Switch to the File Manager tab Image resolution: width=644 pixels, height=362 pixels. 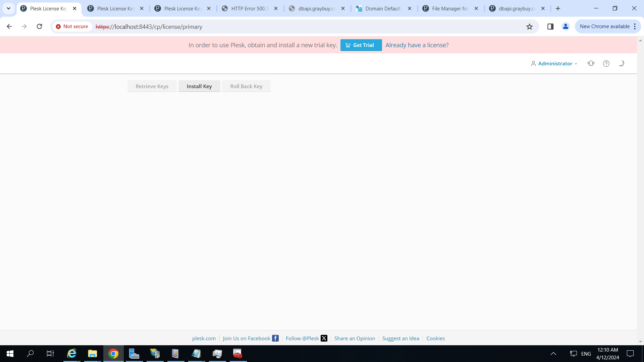pyautogui.click(x=450, y=9)
